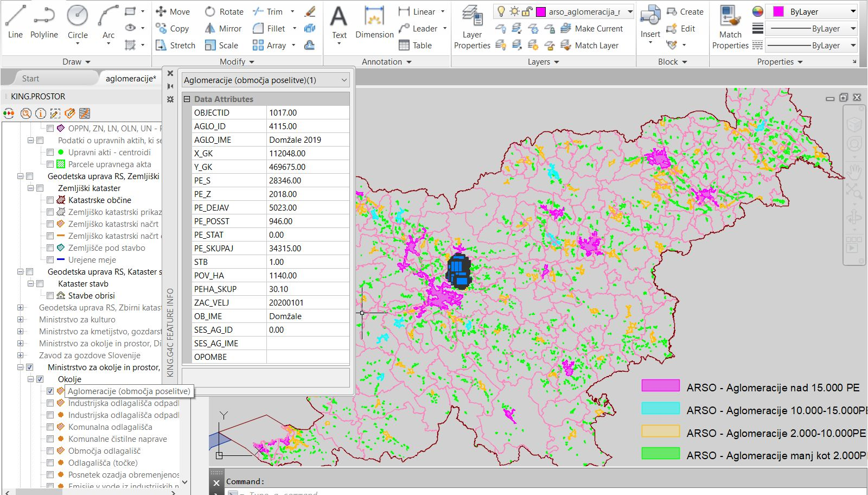Click the Mirror tool icon

(210, 28)
